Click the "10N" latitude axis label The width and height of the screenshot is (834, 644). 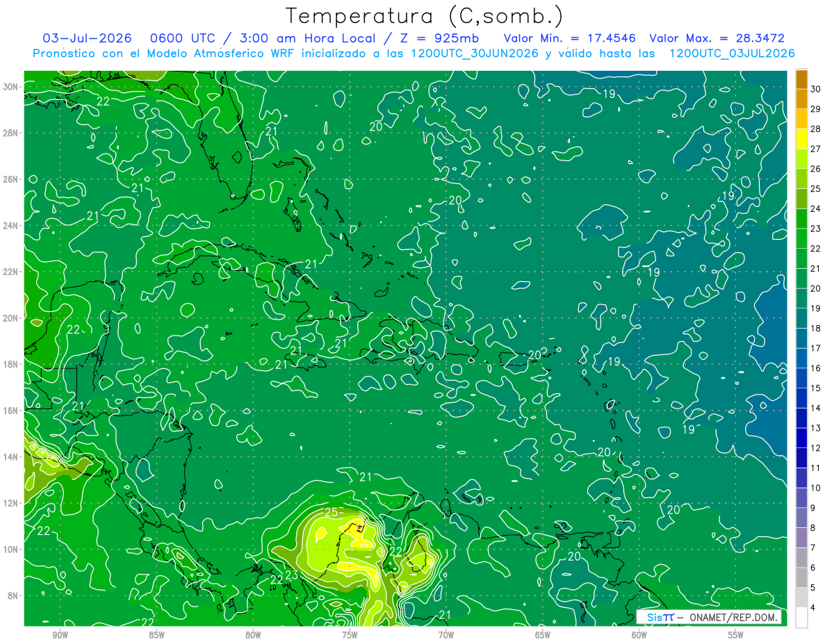12,550
